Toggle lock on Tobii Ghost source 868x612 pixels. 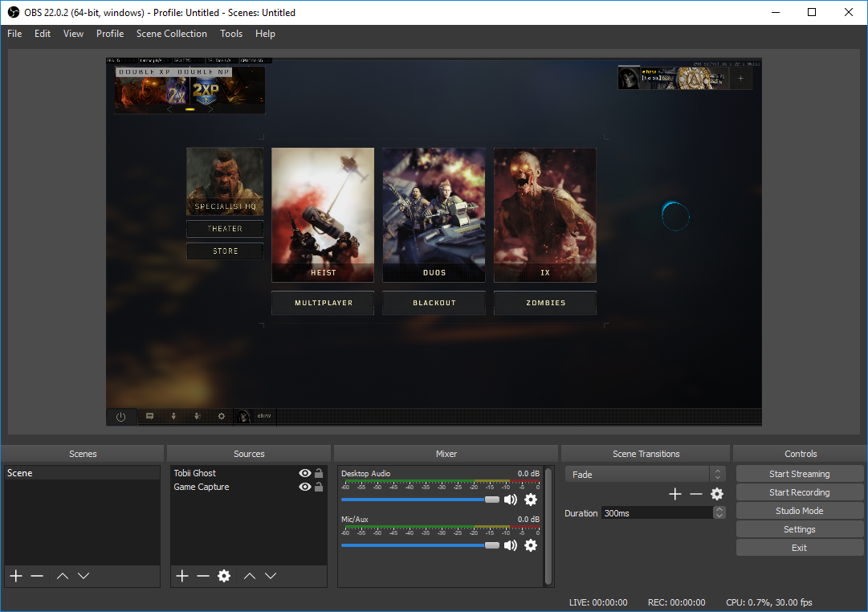click(319, 474)
